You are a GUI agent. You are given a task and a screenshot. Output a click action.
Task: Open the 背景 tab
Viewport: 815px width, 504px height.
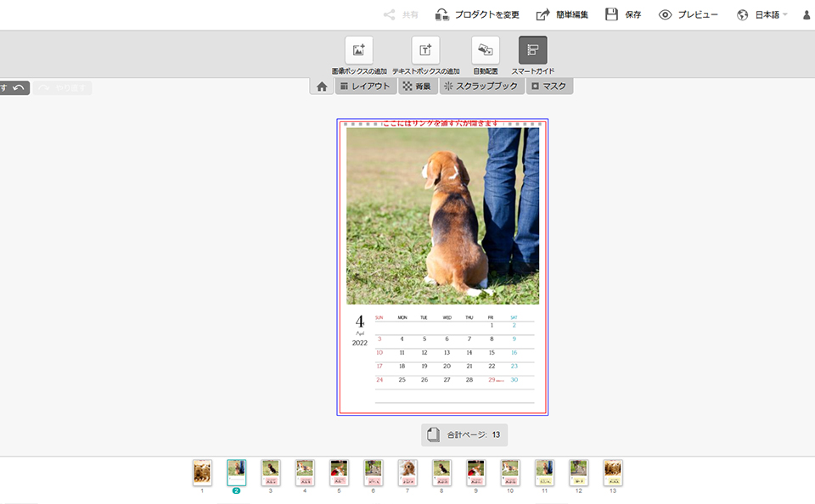[x=417, y=87]
